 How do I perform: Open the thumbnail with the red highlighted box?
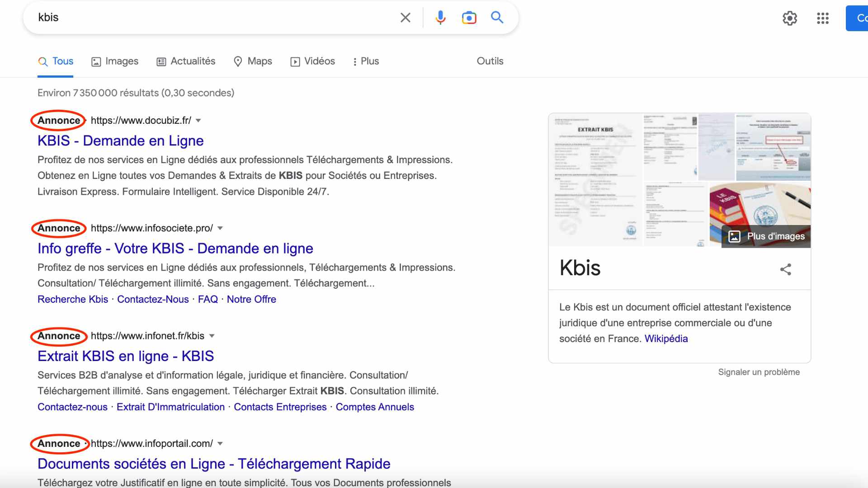(x=773, y=147)
